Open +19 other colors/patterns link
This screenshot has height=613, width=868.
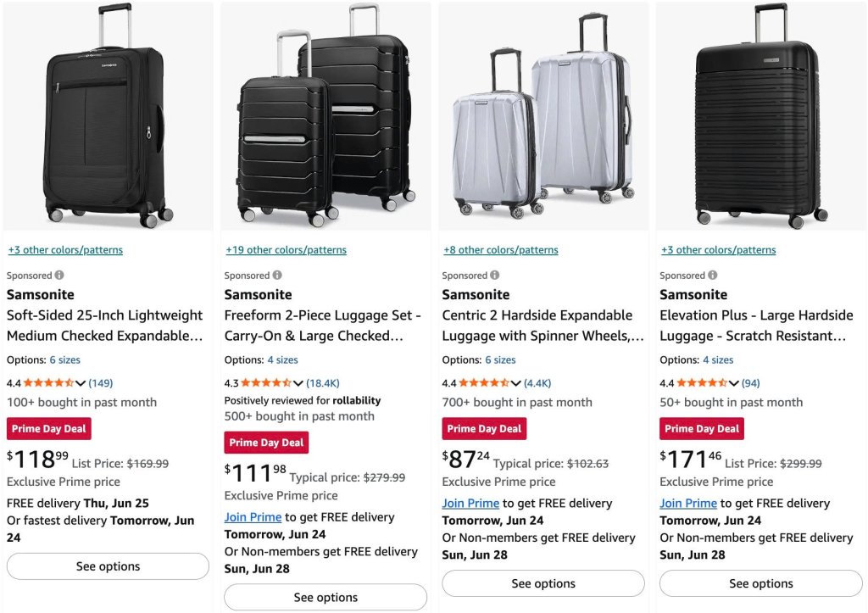[287, 250]
